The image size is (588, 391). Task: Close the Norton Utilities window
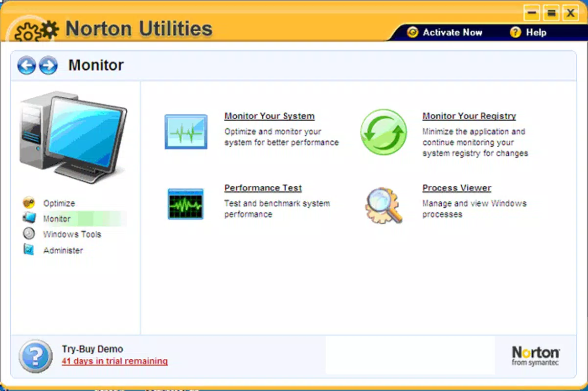pyautogui.click(x=570, y=13)
